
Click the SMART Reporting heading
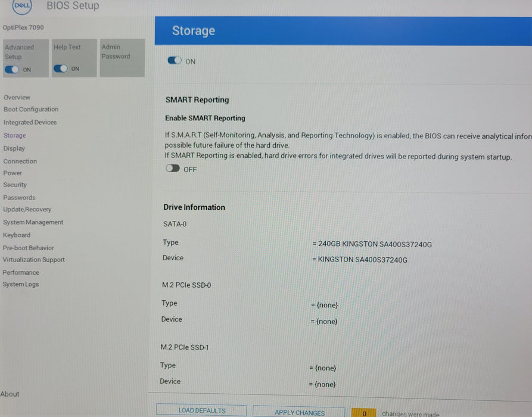coord(197,99)
